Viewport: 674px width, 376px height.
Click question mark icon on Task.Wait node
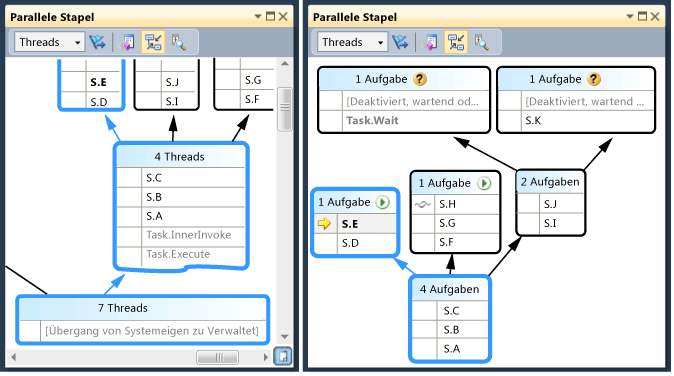420,79
